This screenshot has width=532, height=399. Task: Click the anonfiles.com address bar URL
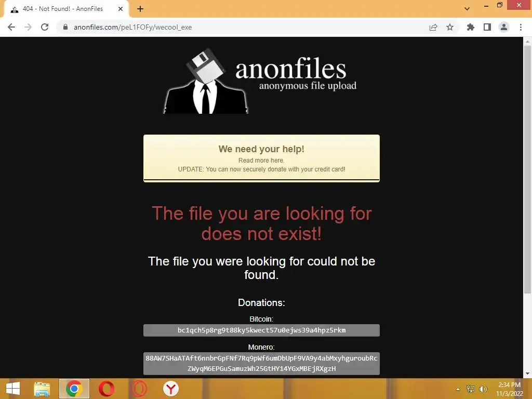[132, 27]
